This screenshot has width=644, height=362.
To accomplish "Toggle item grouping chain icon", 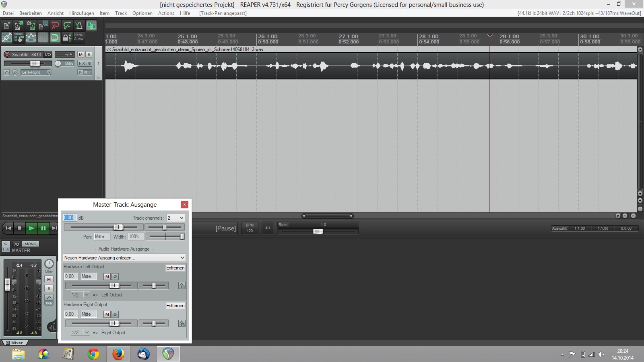I will [x=7, y=37].
